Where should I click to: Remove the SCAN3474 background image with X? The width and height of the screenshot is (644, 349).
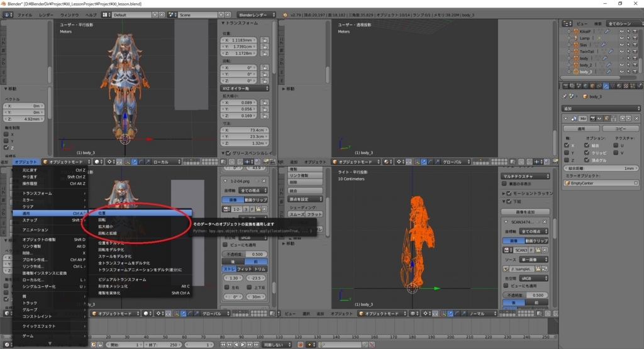tap(545, 222)
